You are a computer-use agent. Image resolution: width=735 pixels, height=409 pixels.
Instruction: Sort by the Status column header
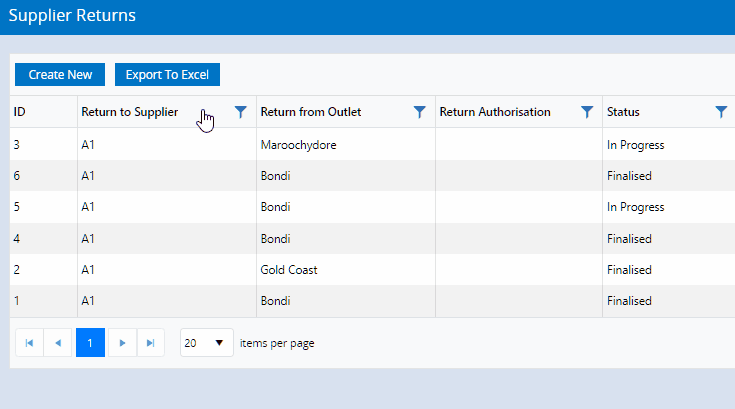[x=623, y=112]
